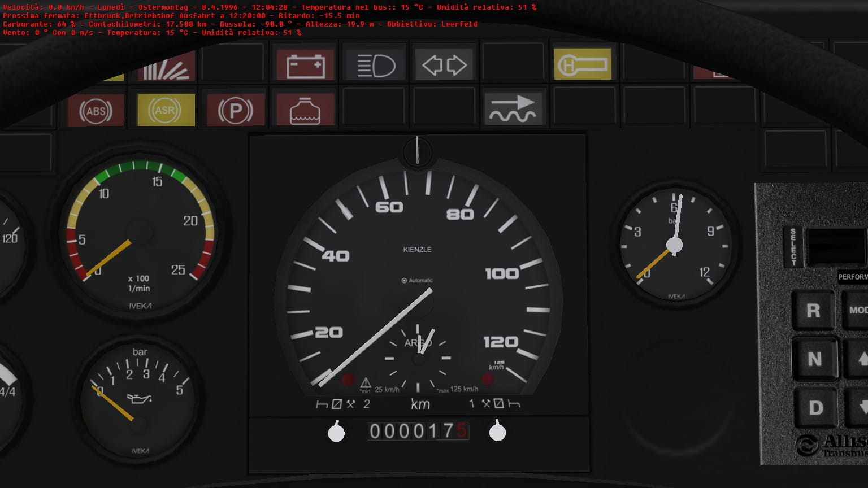Click the odometer reading 0000175
Screen dimensions: 868x488
click(418, 432)
